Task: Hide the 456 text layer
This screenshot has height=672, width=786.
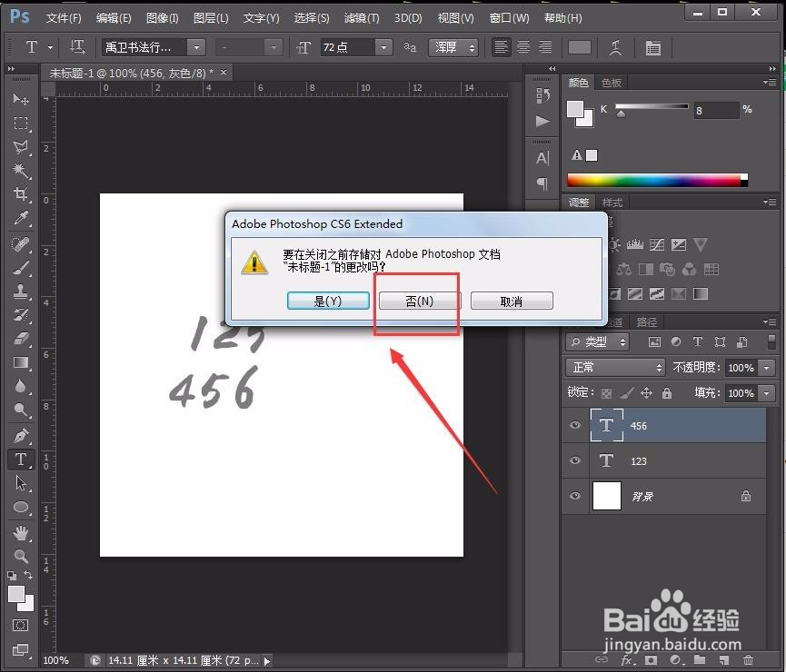Action: pos(575,425)
